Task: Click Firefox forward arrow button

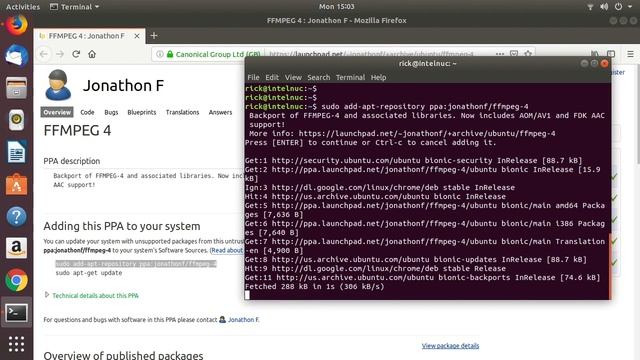Action: (x=60, y=54)
